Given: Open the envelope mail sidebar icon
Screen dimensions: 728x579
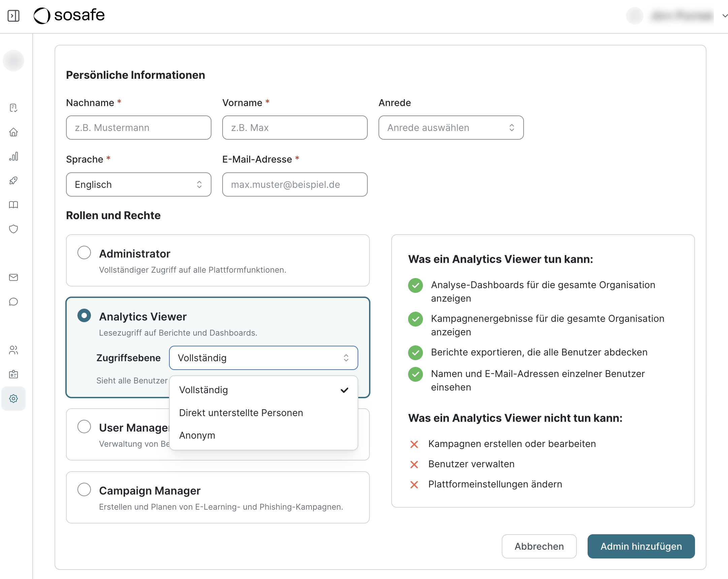Looking at the screenshot, I should (13, 277).
